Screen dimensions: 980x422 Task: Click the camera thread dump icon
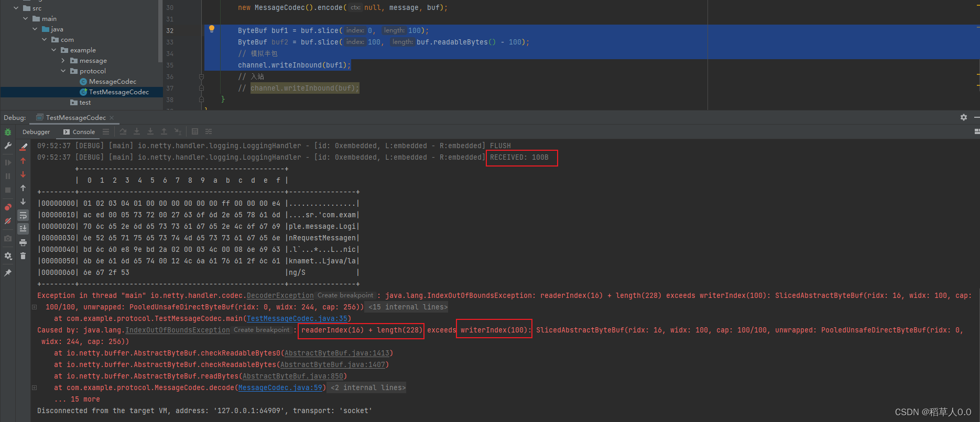(x=8, y=238)
